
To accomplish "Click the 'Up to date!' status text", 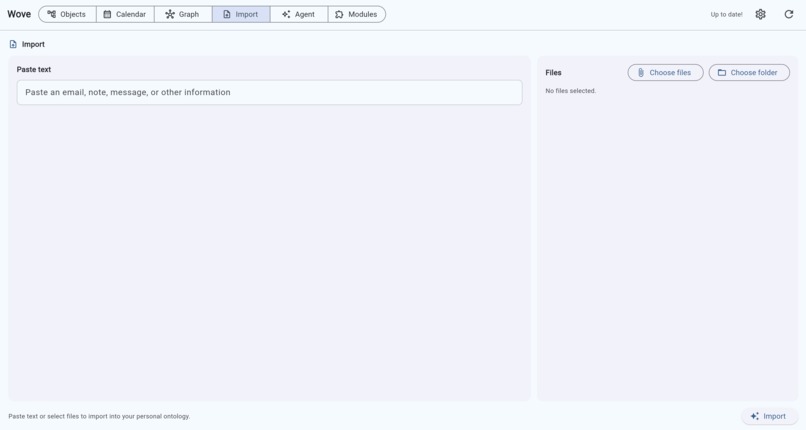I will pos(726,14).
